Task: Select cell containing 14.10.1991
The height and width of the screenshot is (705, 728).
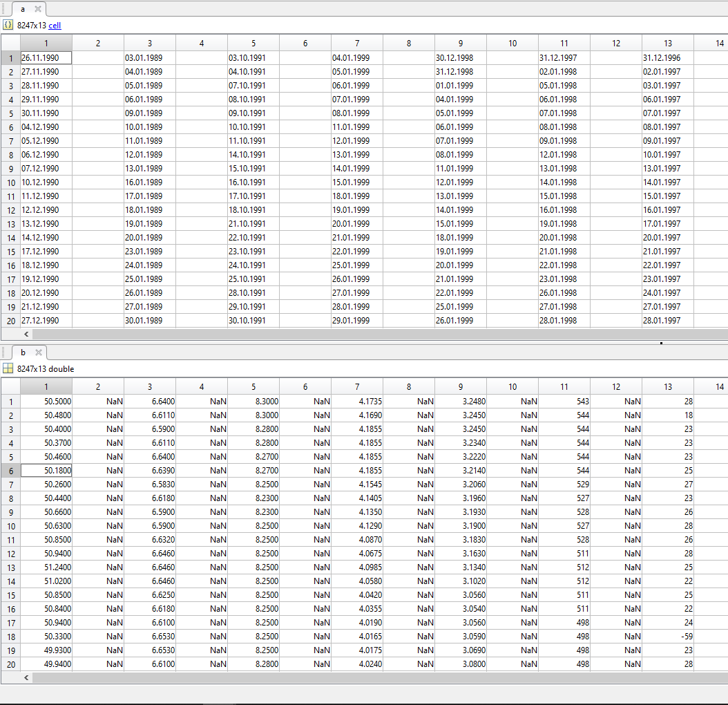Action: click(x=253, y=155)
